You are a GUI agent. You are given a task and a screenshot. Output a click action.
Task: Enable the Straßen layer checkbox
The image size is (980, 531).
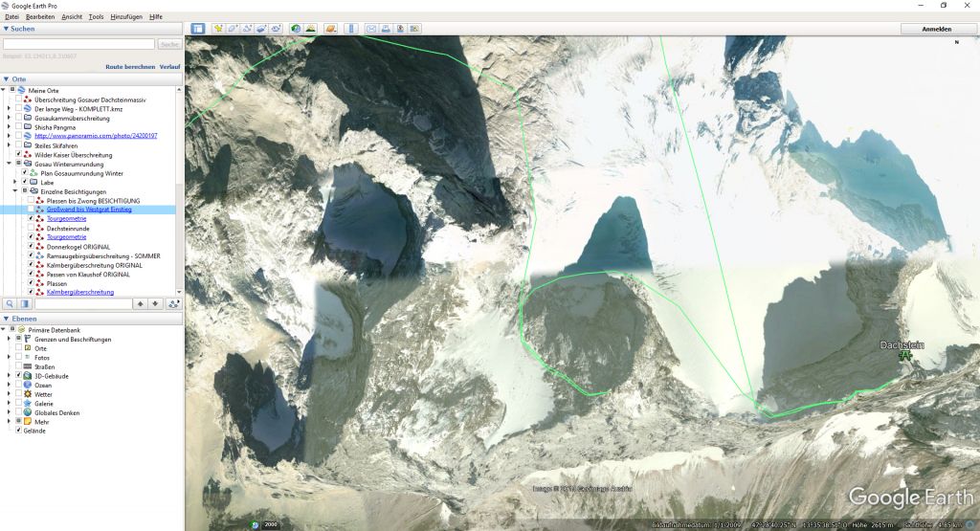19,366
